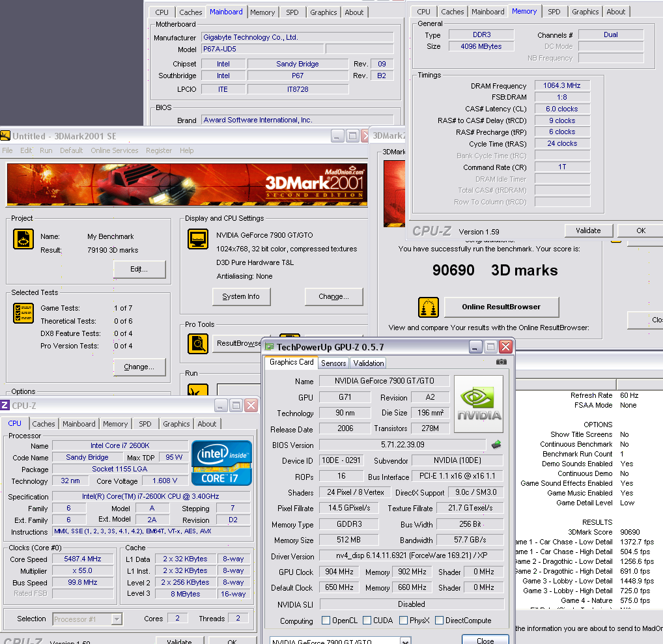Screen dimensions: 663x644
Task: Open the Help menu in 3DMark2001
Action: (186, 150)
